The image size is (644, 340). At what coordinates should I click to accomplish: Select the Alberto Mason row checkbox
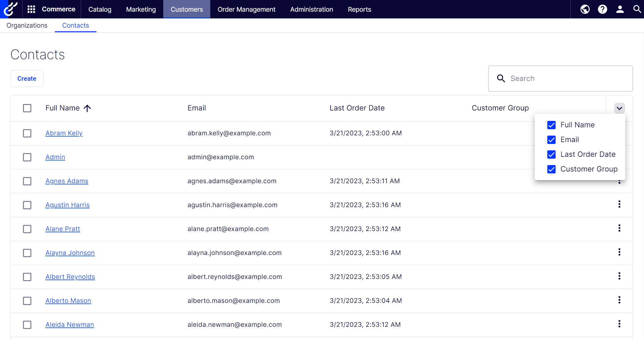click(x=27, y=301)
